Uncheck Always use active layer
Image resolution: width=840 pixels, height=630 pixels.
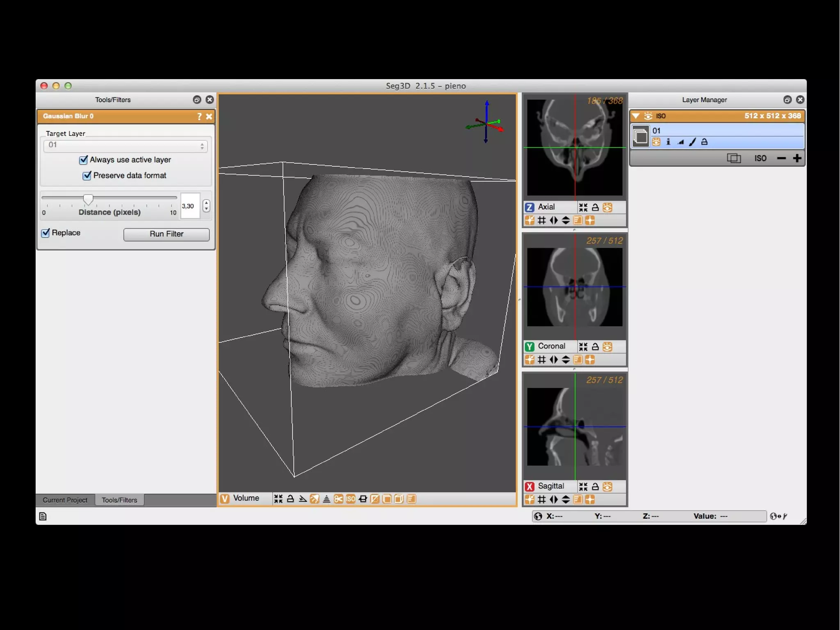[84, 160]
